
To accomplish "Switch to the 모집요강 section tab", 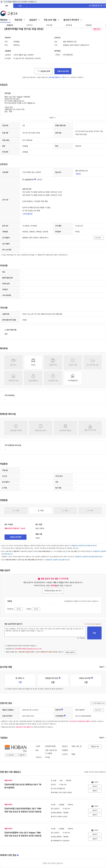I will point(10,25).
